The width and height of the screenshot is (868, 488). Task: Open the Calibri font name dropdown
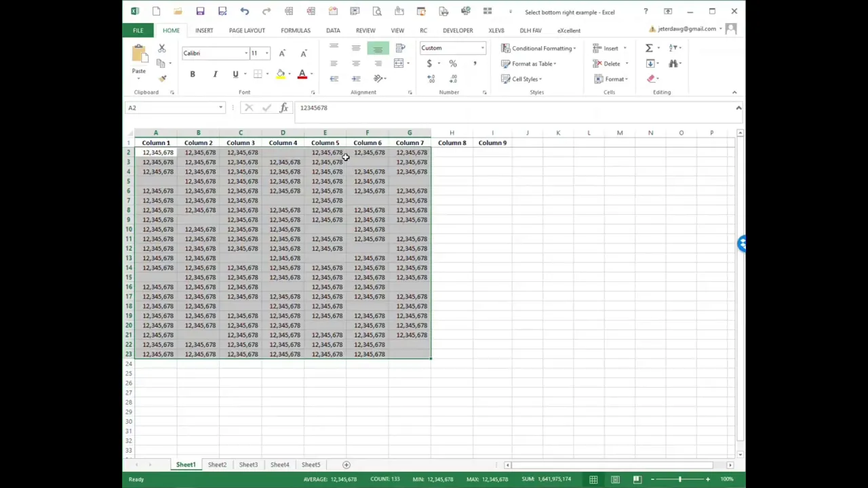tap(246, 54)
